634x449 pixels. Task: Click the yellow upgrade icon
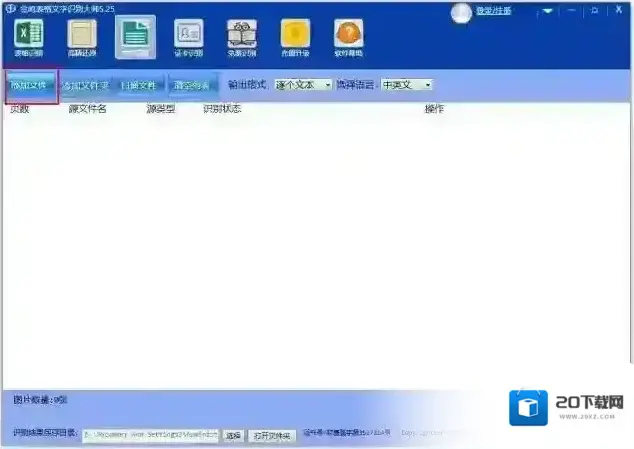[x=295, y=38]
